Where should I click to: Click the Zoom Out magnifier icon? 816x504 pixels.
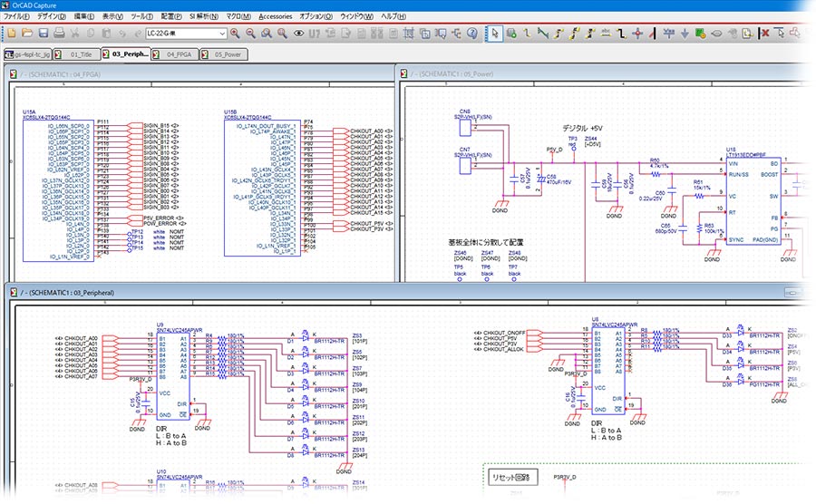[x=250, y=34]
